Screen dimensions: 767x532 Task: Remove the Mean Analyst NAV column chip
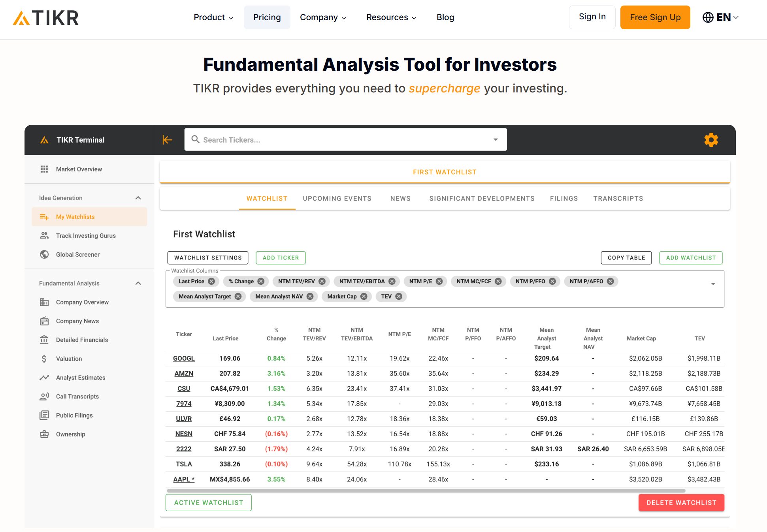point(310,296)
